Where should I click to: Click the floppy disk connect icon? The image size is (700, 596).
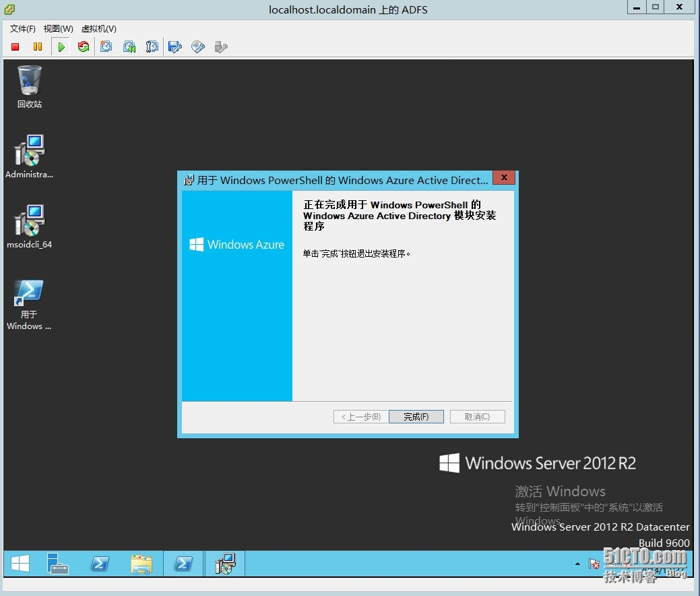pos(175,47)
